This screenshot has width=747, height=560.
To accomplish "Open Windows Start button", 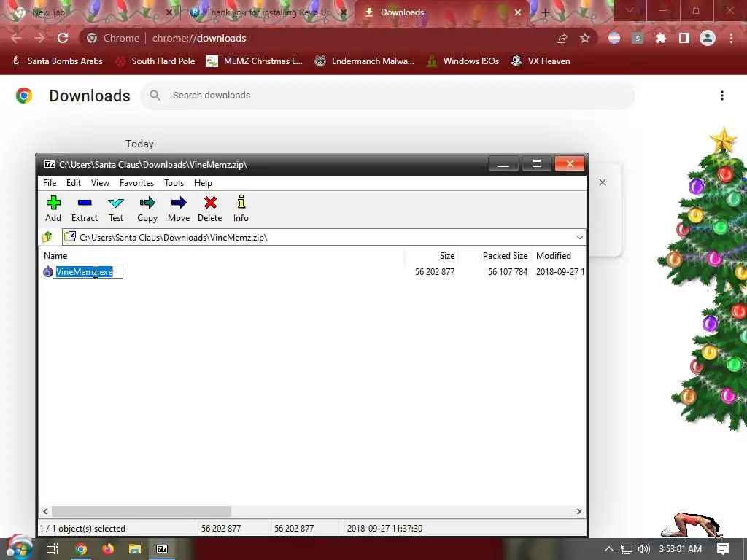I will pos(19,548).
